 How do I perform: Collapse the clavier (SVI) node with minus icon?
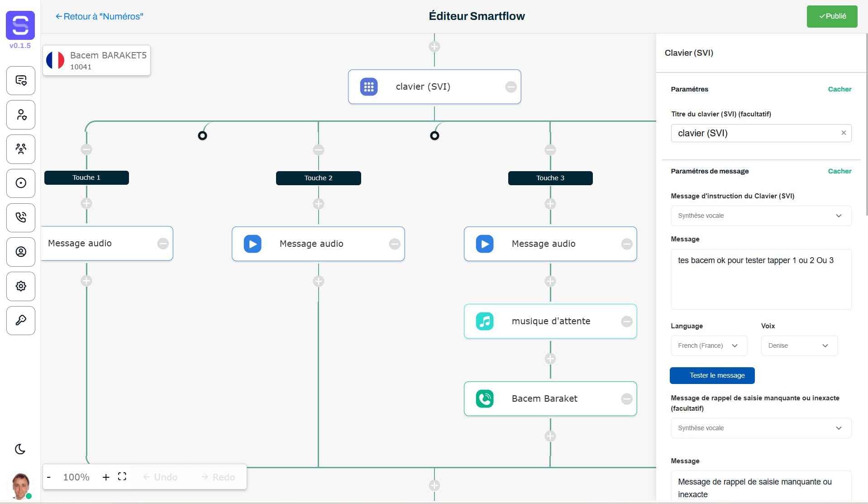click(x=511, y=86)
